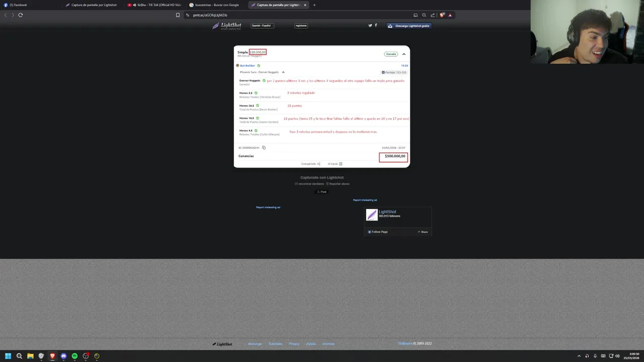
Task: Open Windows taskbar search
Action: click(19, 356)
